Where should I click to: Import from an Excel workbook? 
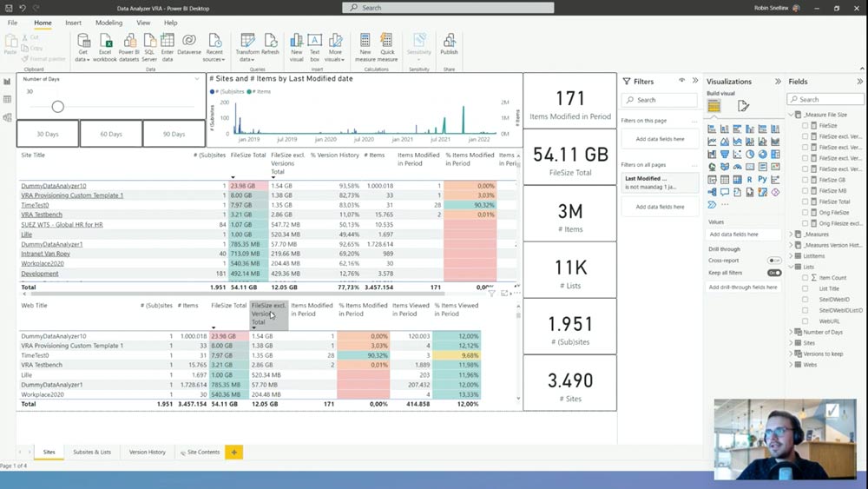coord(105,47)
